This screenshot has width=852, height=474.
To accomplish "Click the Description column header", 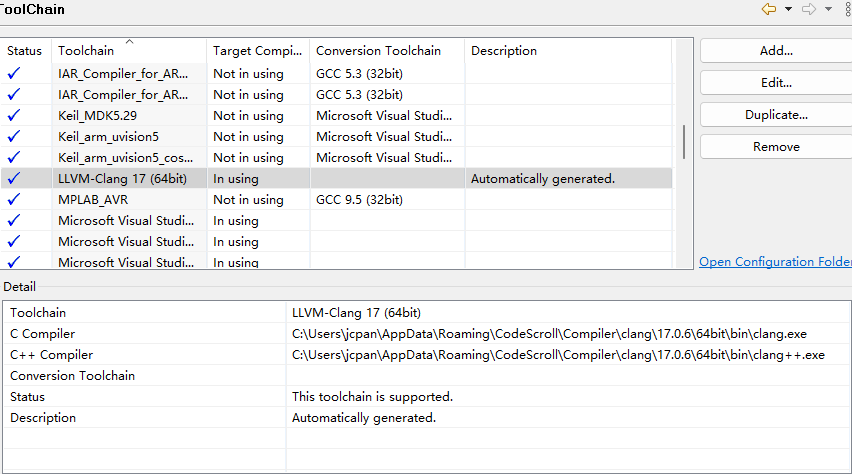I will [568, 51].
